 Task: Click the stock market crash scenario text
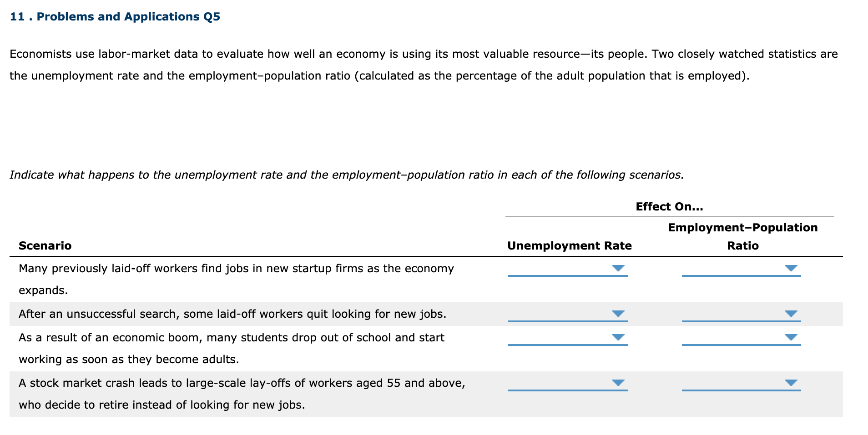tap(242, 383)
